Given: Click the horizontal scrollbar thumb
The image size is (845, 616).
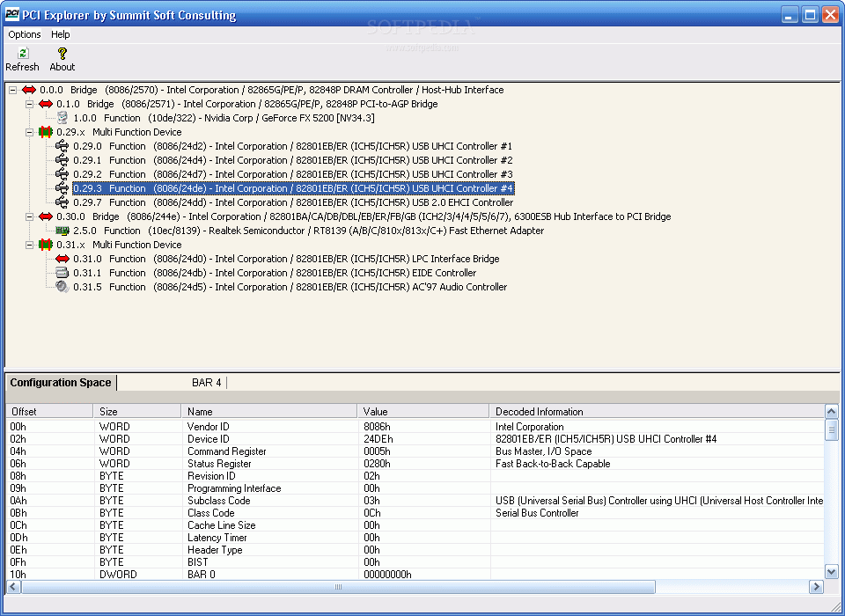Looking at the screenshot, I should pyautogui.click(x=338, y=586).
